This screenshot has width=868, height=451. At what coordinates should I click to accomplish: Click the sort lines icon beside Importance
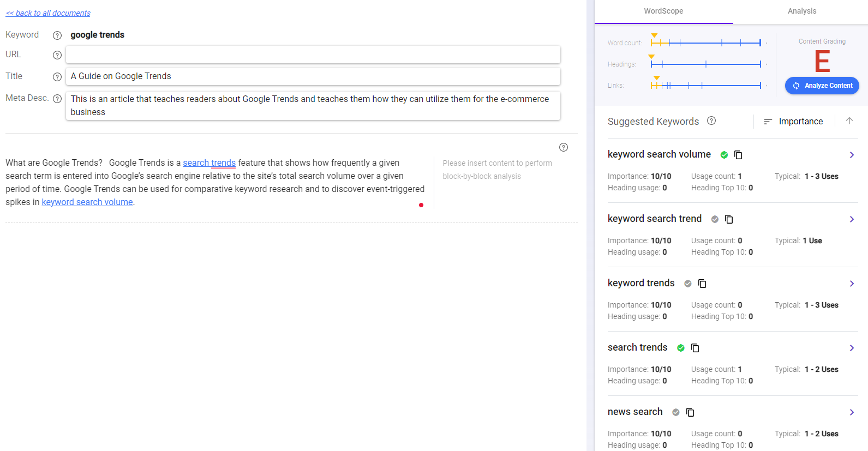(x=768, y=122)
